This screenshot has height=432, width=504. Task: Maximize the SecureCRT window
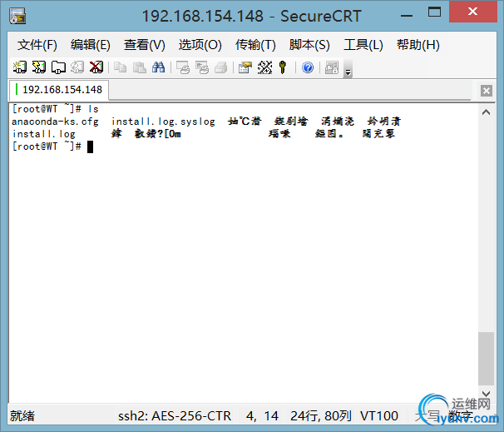pos(435,12)
